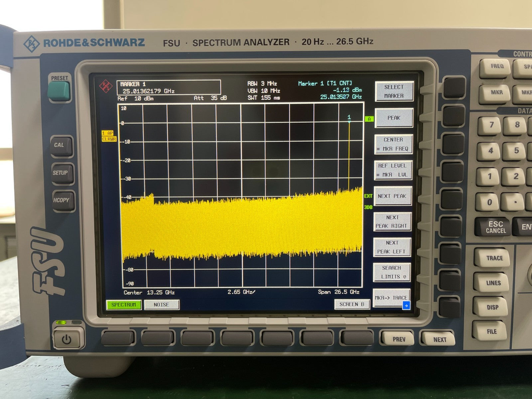The height and width of the screenshot is (399, 532).
Task: Tap the NEXT PEAK softkey
Action: [x=392, y=196]
